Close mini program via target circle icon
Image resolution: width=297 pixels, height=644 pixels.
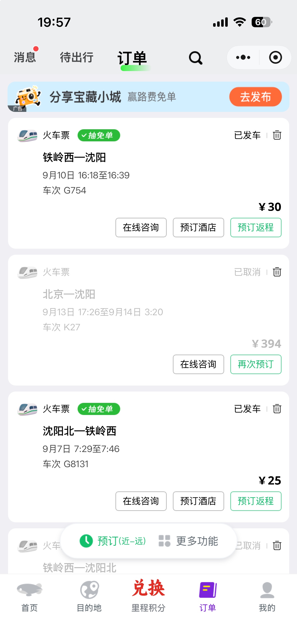click(275, 57)
